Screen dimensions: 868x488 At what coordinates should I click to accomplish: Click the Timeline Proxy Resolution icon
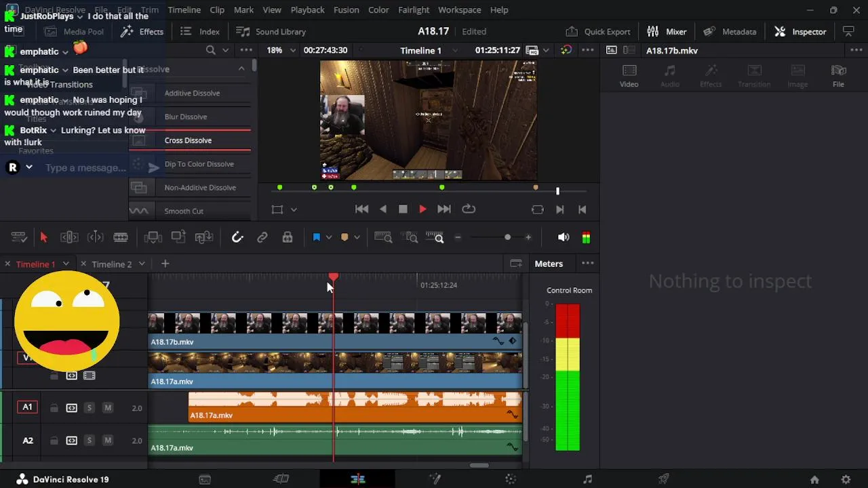[532, 50]
